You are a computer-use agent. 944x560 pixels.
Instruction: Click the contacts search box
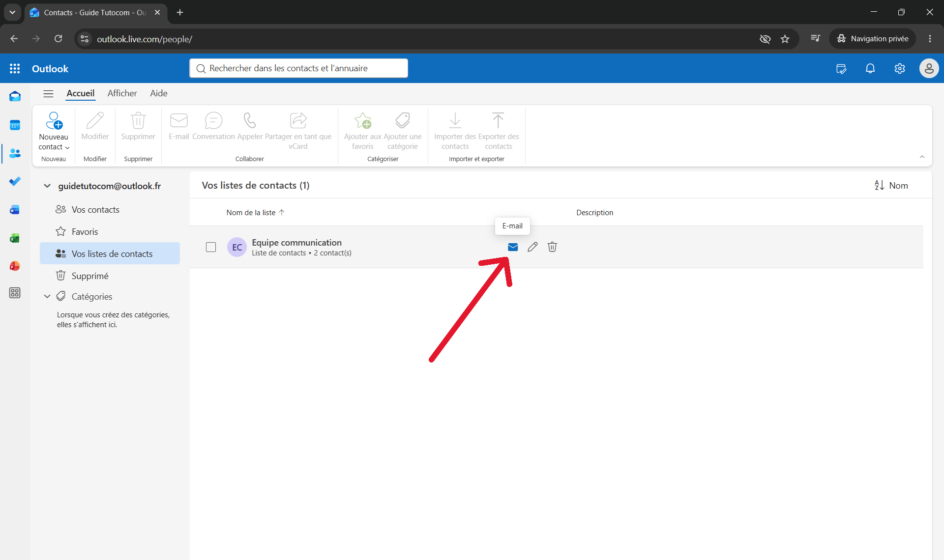point(298,68)
